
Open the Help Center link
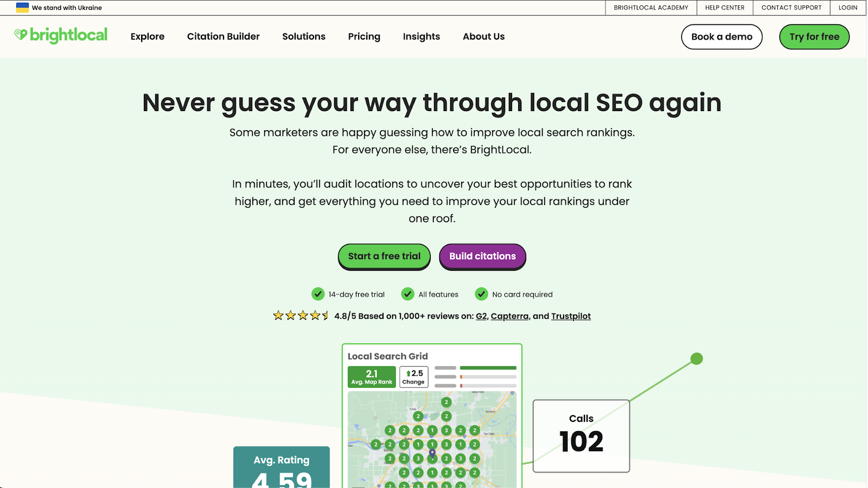(x=725, y=8)
